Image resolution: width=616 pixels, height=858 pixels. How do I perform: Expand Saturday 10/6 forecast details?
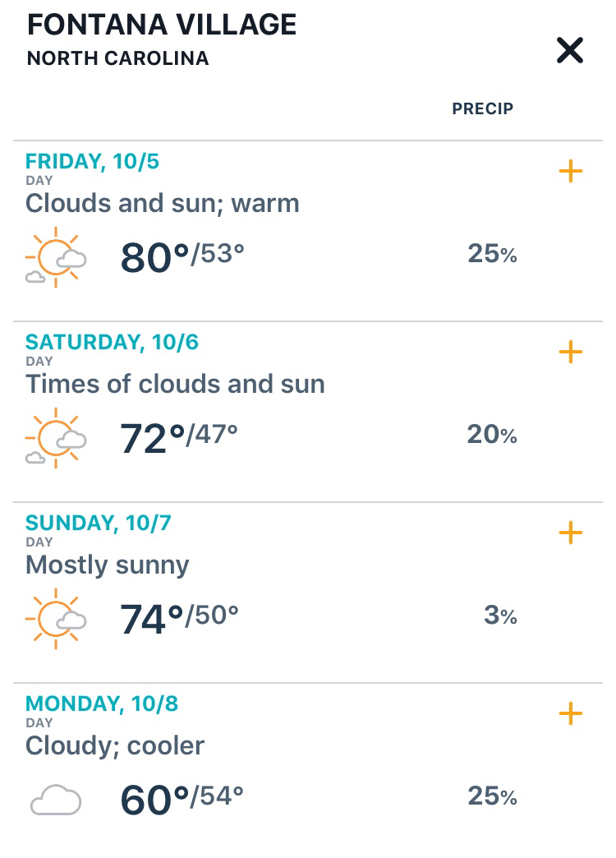pos(570,353)
